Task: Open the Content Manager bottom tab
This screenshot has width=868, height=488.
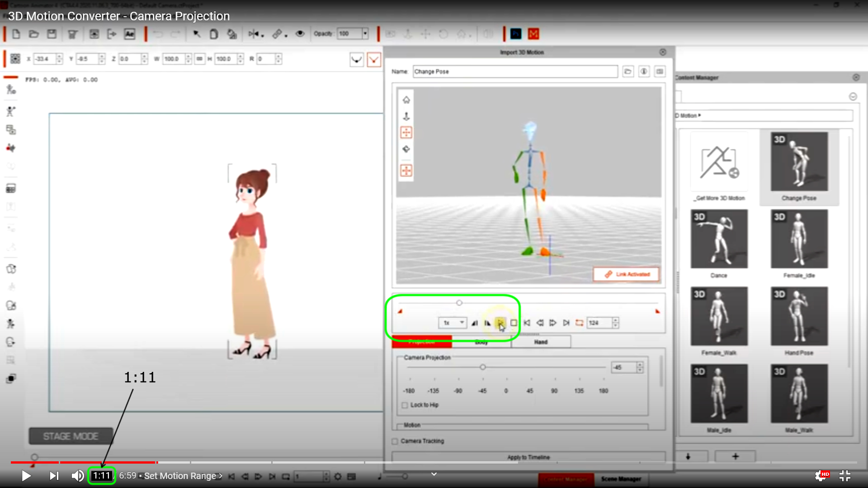Action: pyautogui.click(x=565, y=479)
